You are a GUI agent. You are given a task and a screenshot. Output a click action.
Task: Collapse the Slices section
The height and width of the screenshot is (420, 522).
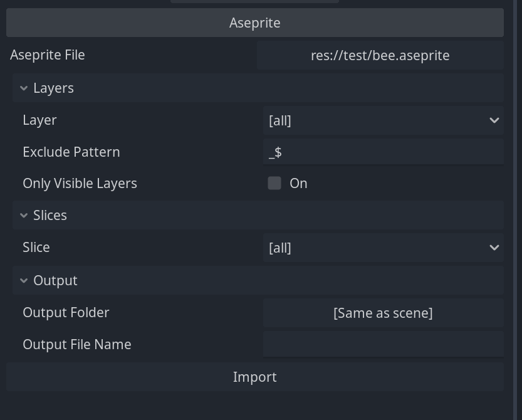(x=258, y=215)
